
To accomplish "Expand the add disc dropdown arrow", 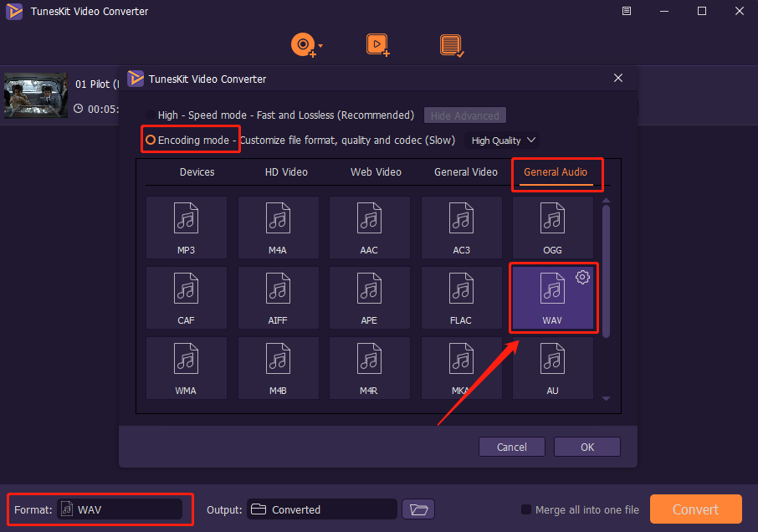I will click(x=320, y=46).
